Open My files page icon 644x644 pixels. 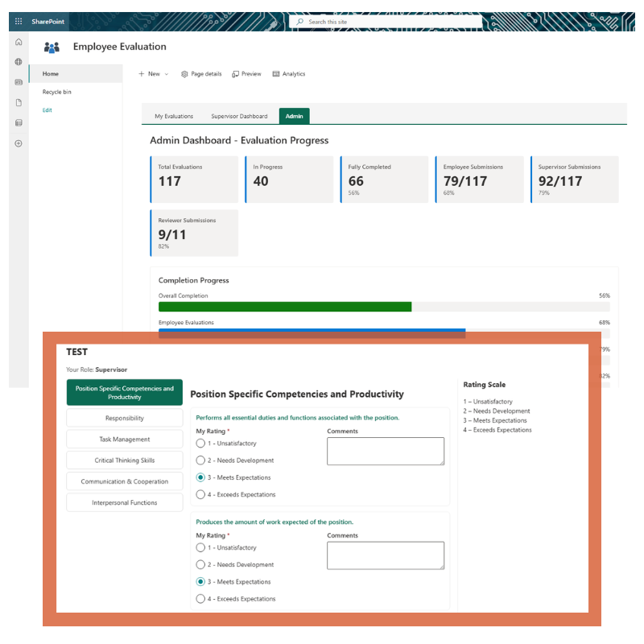tap(19, 103)
